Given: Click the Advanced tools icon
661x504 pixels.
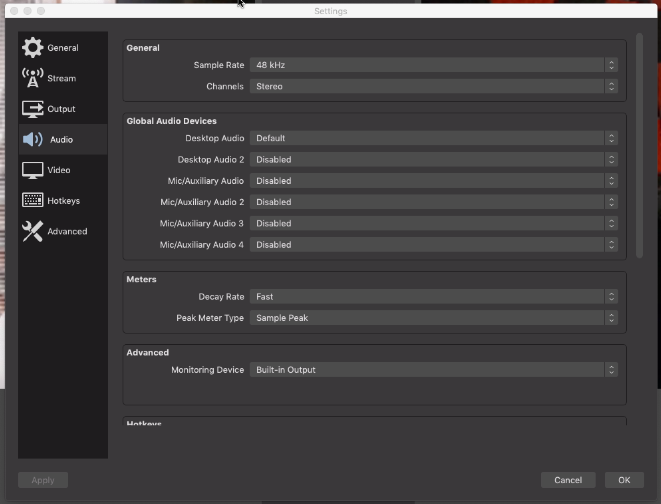Looking at the screenshot, I should (x=32, y=231).
